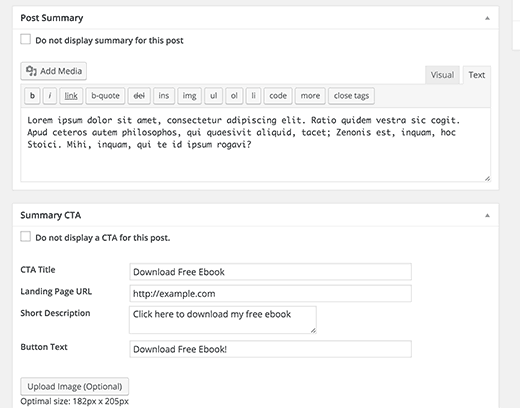Check 'Do not display a CTA for this post'
Image resolution: width=520 pixels, height=408 pixels.
point(26,237)
